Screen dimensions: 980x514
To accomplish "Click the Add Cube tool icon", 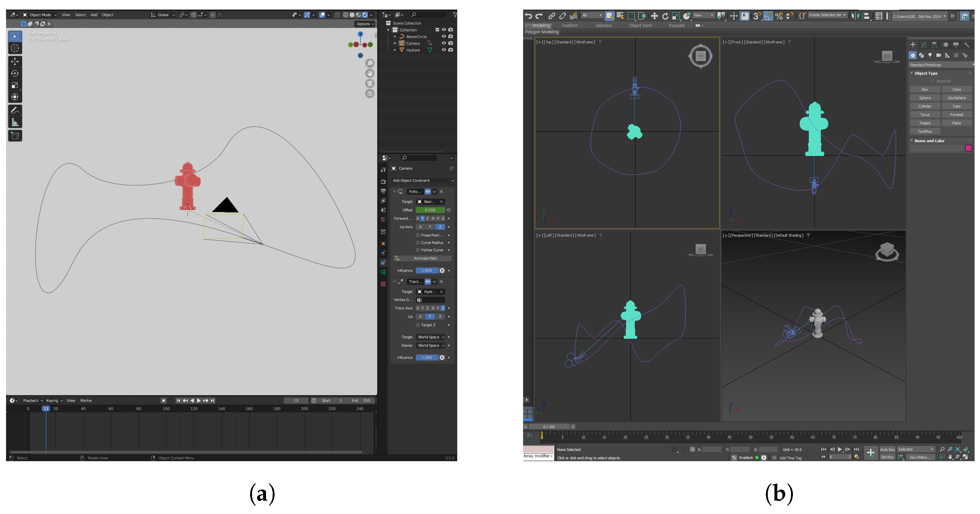I will click(15, 136).
